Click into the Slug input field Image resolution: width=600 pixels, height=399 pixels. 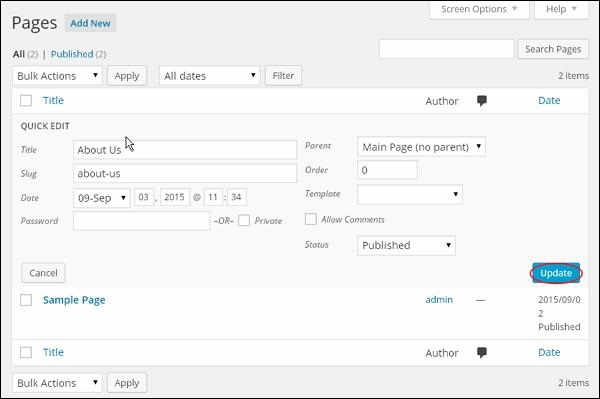[185, 174]
